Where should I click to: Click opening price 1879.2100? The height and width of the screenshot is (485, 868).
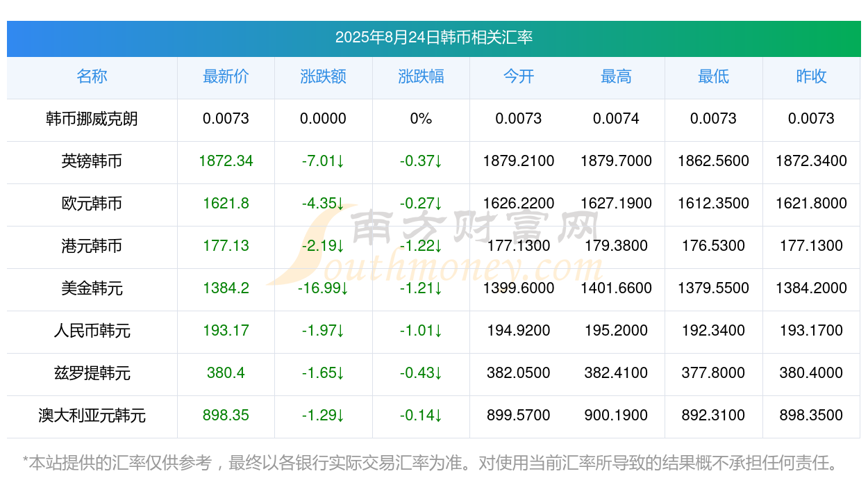519,161
